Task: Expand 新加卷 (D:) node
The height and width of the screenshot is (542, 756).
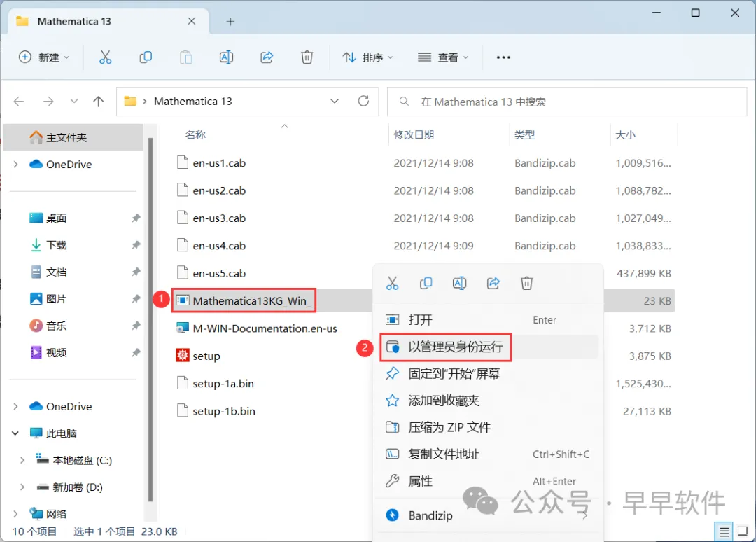Action: point(22,487)
